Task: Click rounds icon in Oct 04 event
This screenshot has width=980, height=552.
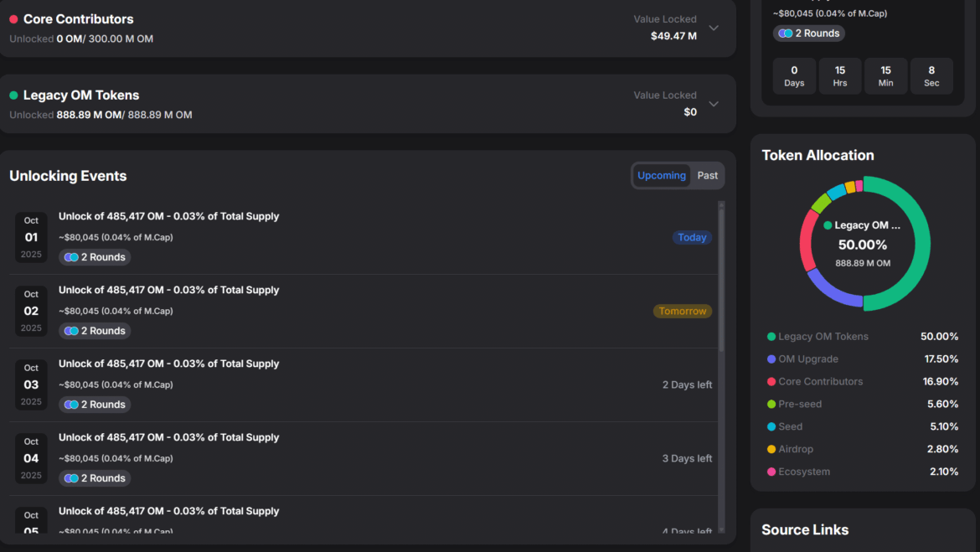Action: [71, 478]
